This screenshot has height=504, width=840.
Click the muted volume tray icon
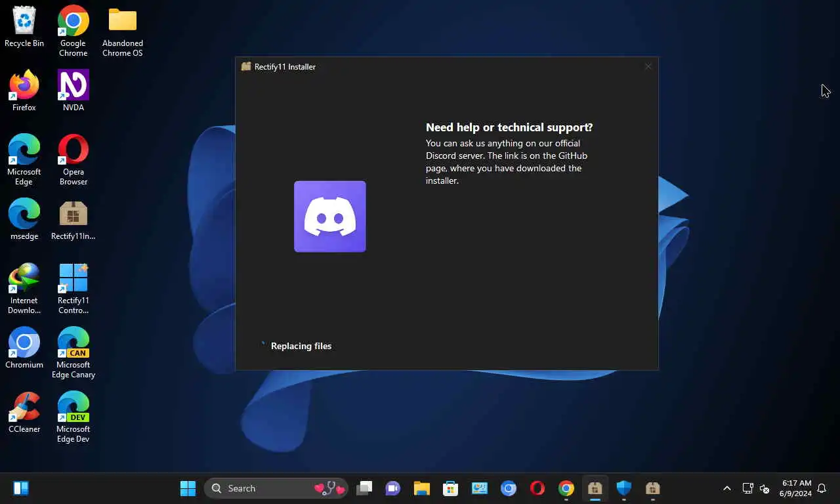click(x=765, y=488)
